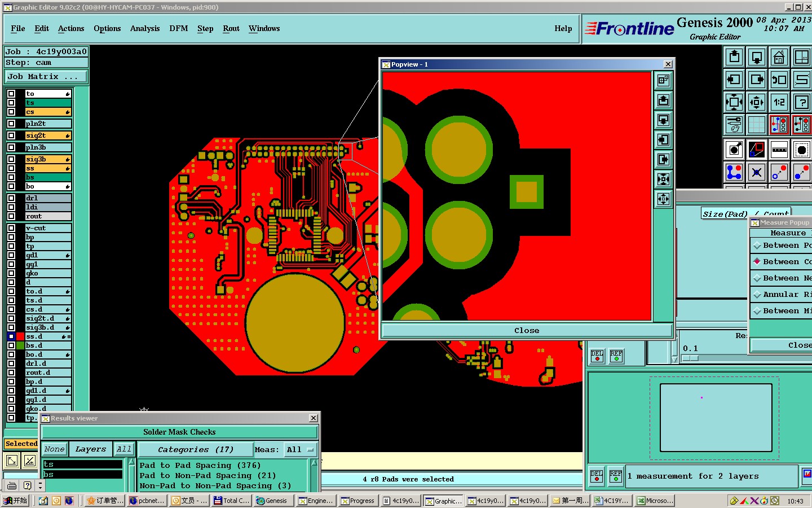The image size is (812, 508).
Task: Toggle the grid display icon
Action: click(757, 125)
